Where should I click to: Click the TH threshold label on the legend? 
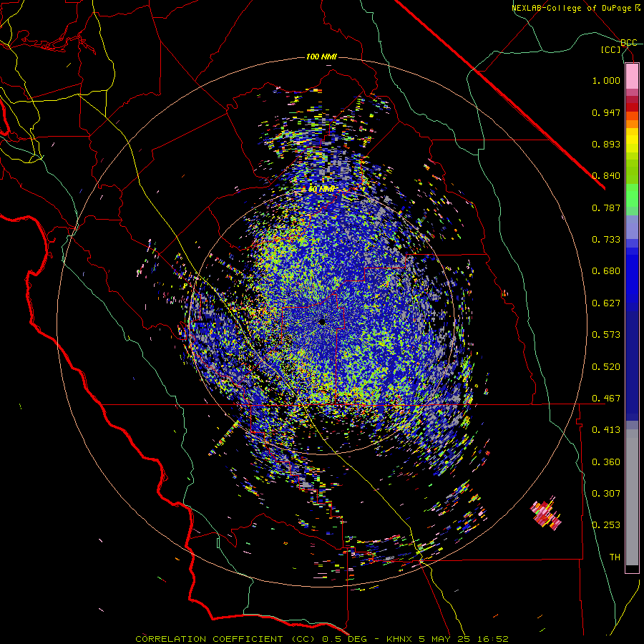pyautogui.click(x=615, y=557)
